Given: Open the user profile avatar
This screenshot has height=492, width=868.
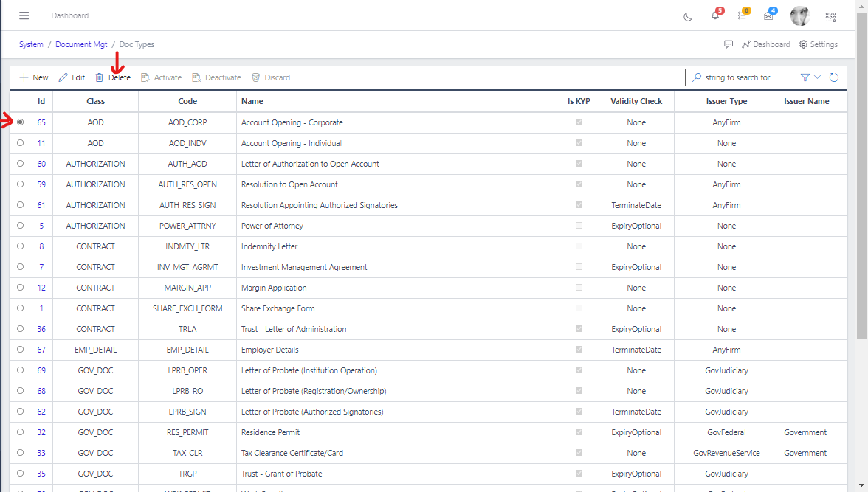Looking at the screenshot, I should point(800,15).
